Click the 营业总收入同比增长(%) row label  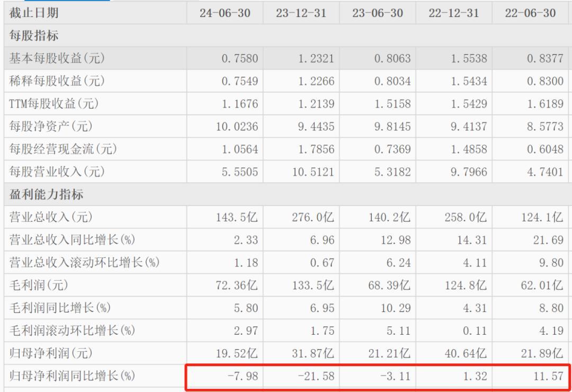72,239
